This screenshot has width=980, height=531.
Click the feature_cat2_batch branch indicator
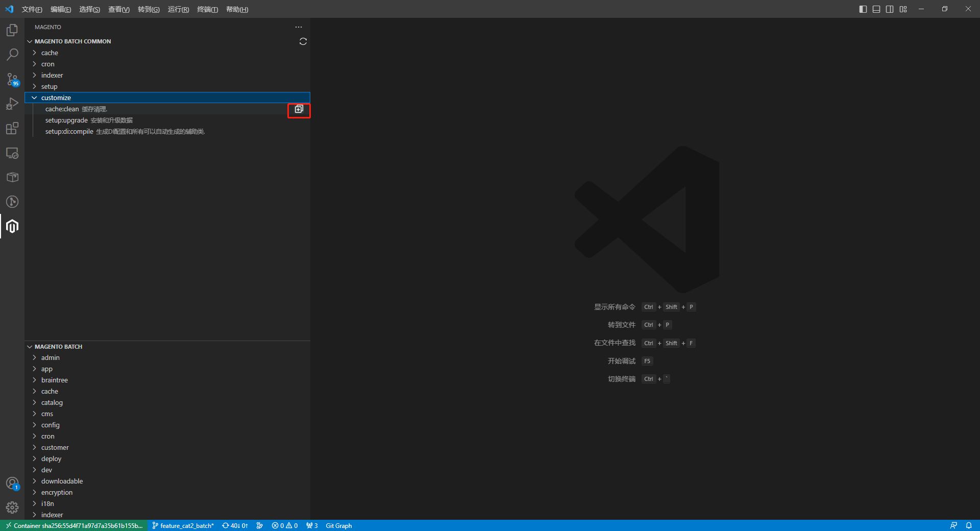pyautogui.click(x=183, y=525)
